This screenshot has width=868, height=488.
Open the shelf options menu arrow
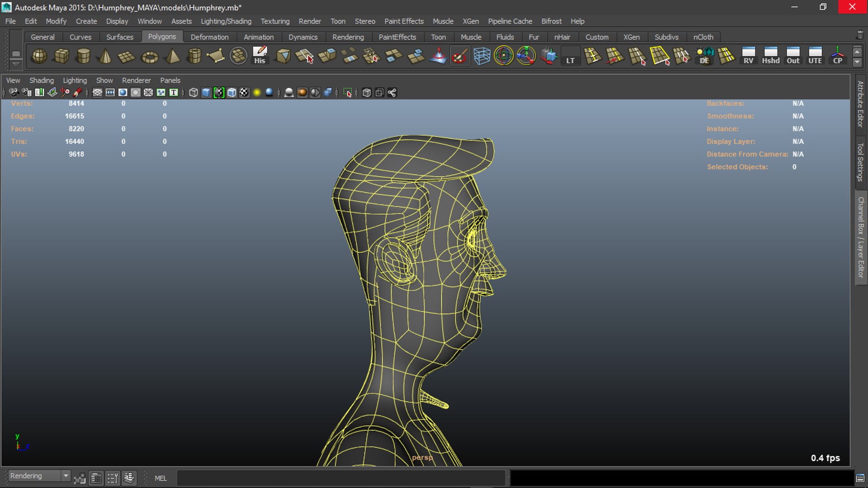[x=16, y=64]
